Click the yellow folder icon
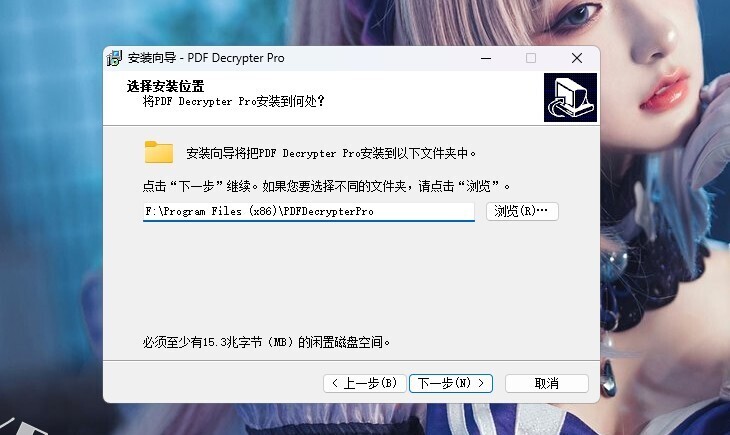Viewport: 730px width, 435px height. point(159,152)
